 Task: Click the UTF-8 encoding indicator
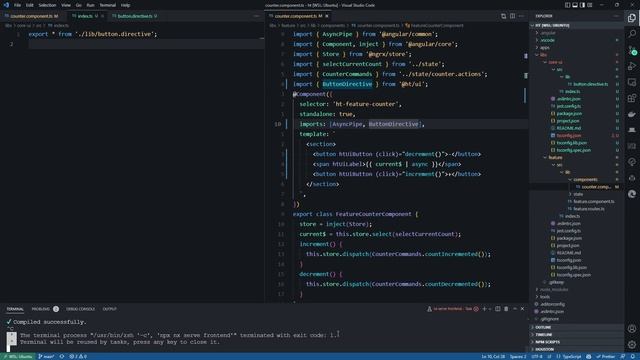pos(537,356)
